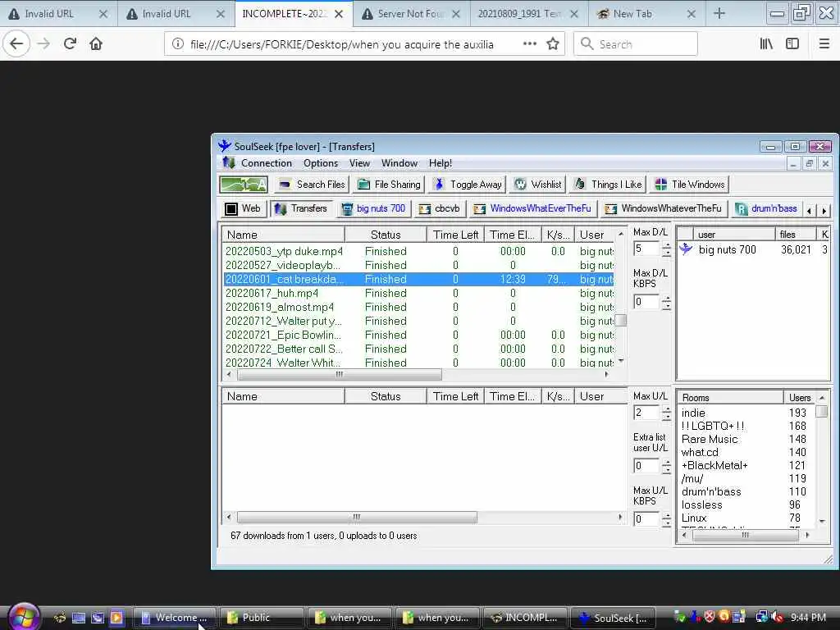Adjust Extra list user U/L stepper
Image resolution: width=840 pixels, height=630 pixels.
[x=666, y=466]
